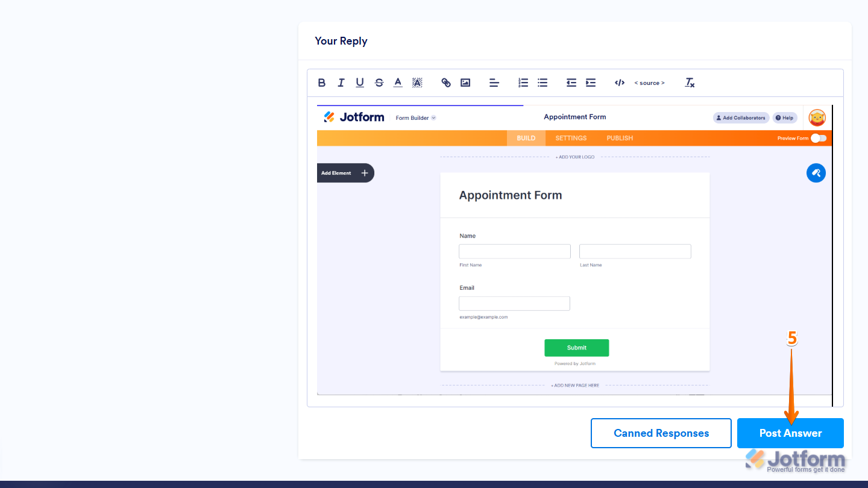Insert an image into the reply

[465, 83]
